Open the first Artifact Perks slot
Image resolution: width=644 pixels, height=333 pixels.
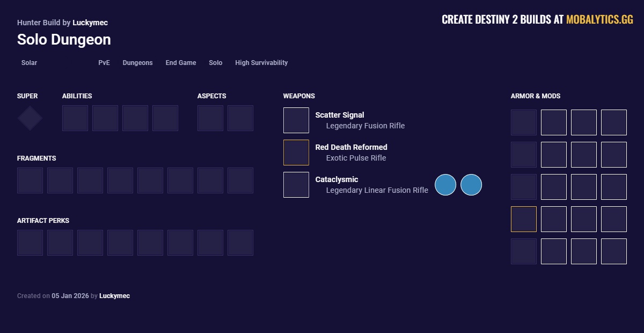(x=30, y=242)
